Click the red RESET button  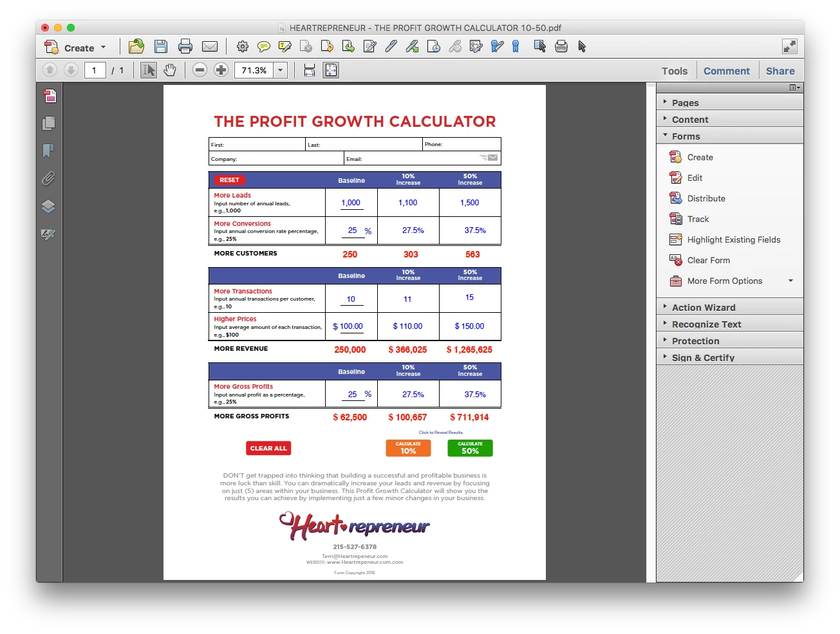229,180
